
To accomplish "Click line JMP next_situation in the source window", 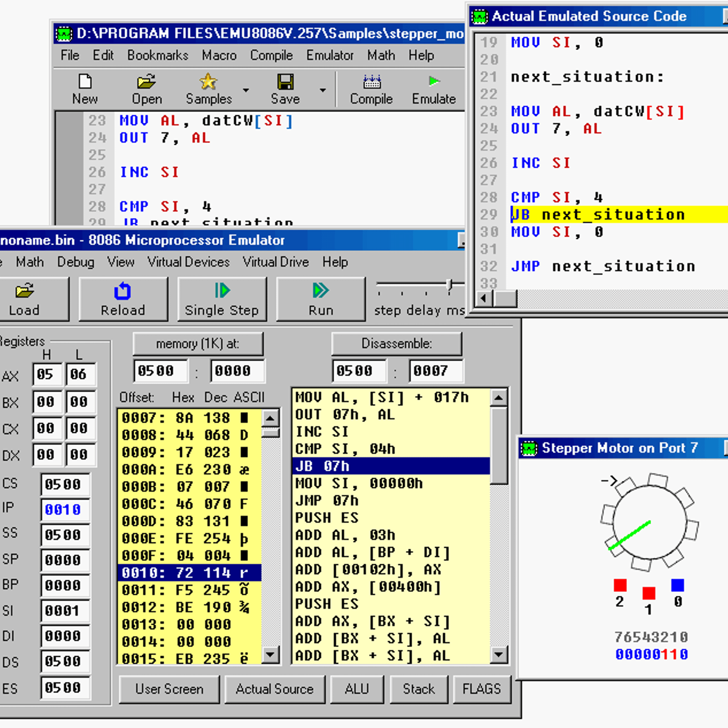I will coord(603,266).
